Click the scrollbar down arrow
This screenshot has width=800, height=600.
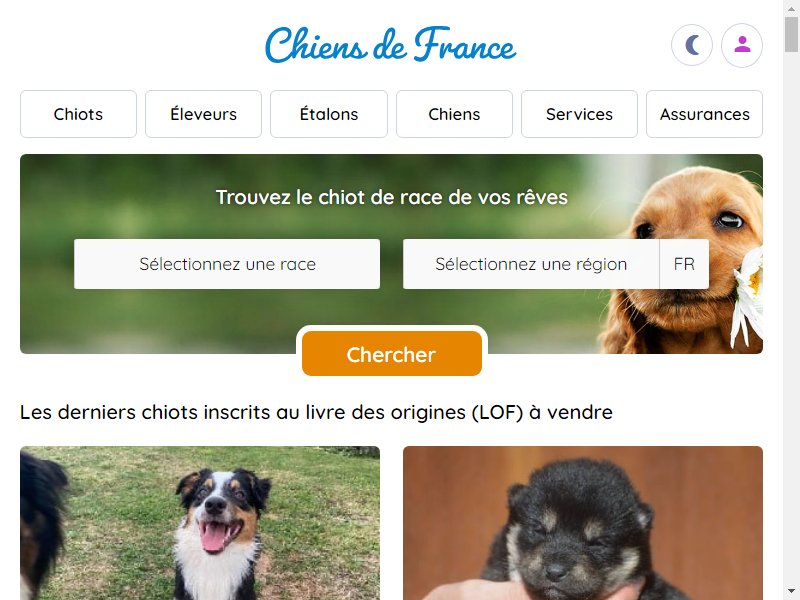point(791,593)
